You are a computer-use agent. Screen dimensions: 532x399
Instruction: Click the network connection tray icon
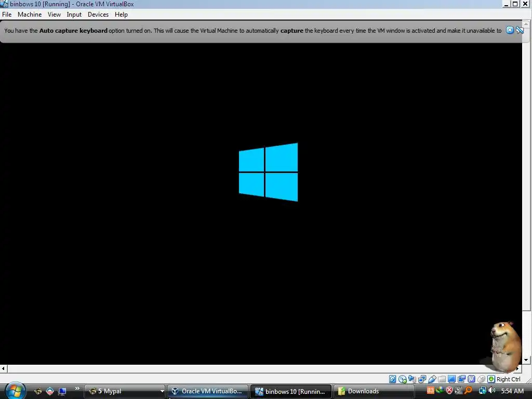click(483, 391)
